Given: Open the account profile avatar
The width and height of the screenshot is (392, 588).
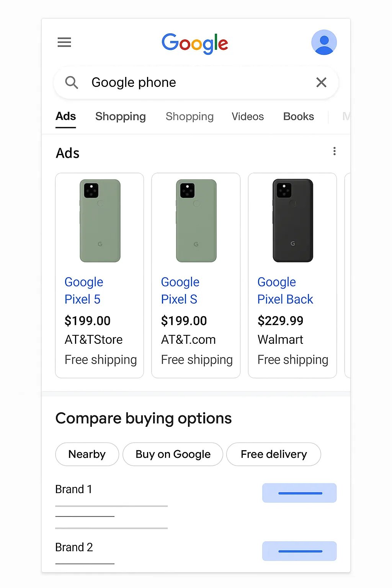Looking at the screenshot, I should tap(324, 42).
